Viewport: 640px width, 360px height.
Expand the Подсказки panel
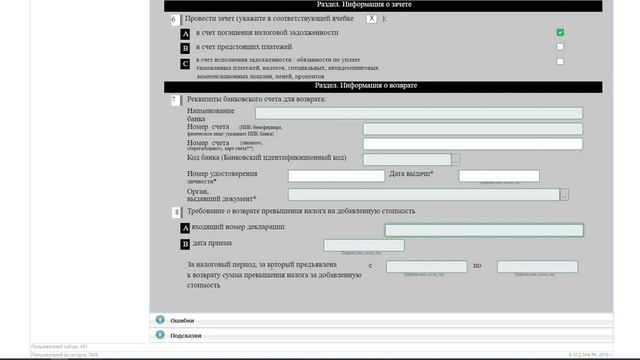pyautogui.click(x=381, y=335)
